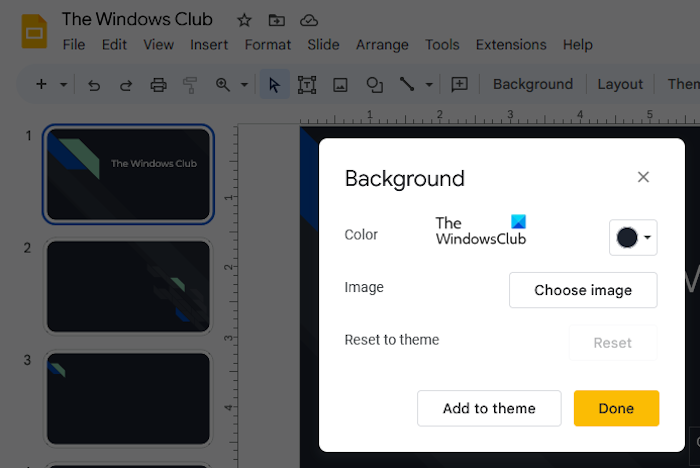700x468 pixels.
Task: Open the View menu
Action: [158, 45]
